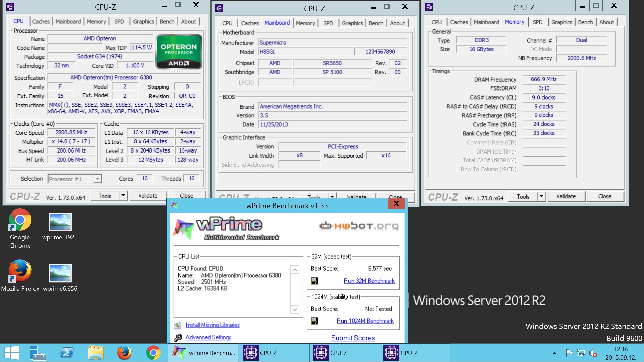The width and height of the screenshot is (644, 362).
Task: Click the BIOS Date 11/25/2013 field
Action: click(x=332, y=124)
